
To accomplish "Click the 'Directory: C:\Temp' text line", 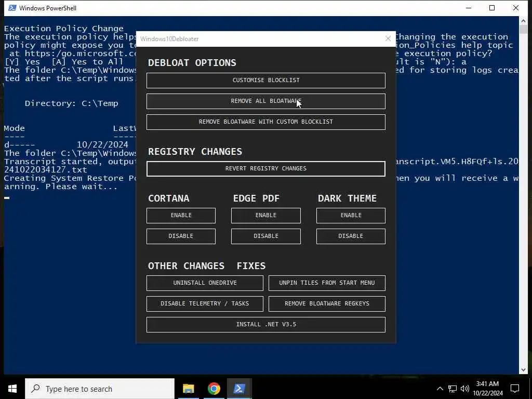I will [x=71, y=103].
